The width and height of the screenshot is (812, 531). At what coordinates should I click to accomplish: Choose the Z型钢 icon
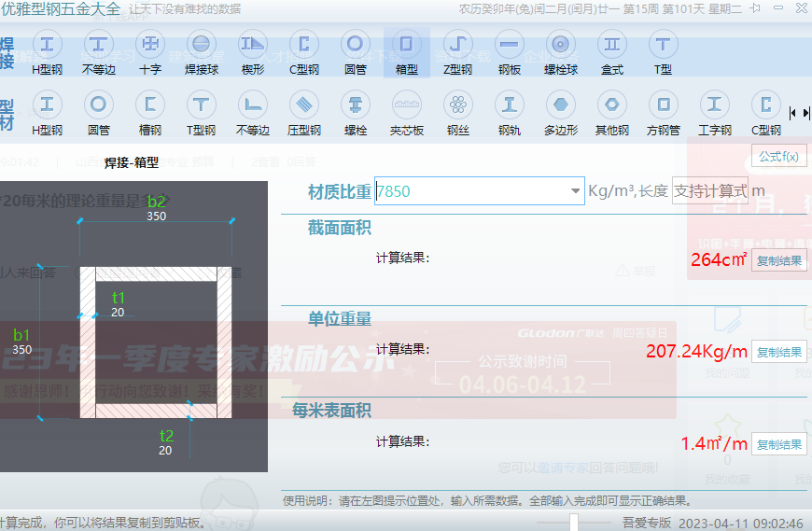pyautogui.click(x=457, y=53)
